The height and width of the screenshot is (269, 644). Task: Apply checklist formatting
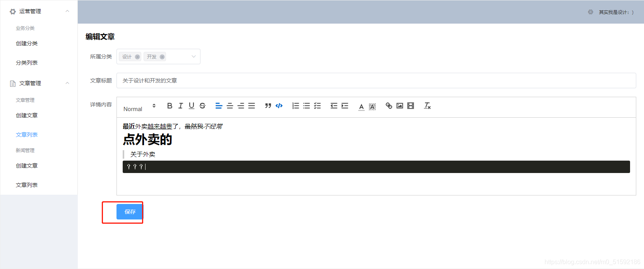point(317,106)
